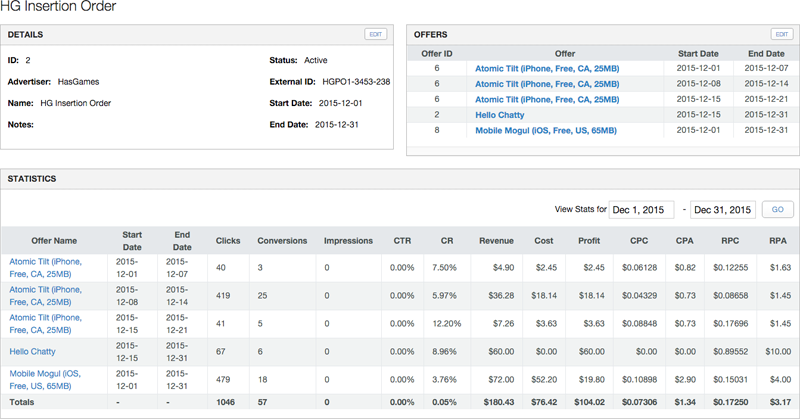Open the Dec 31, 2015 end date field
Screen dimensions: 800x419
pos(722,209)
